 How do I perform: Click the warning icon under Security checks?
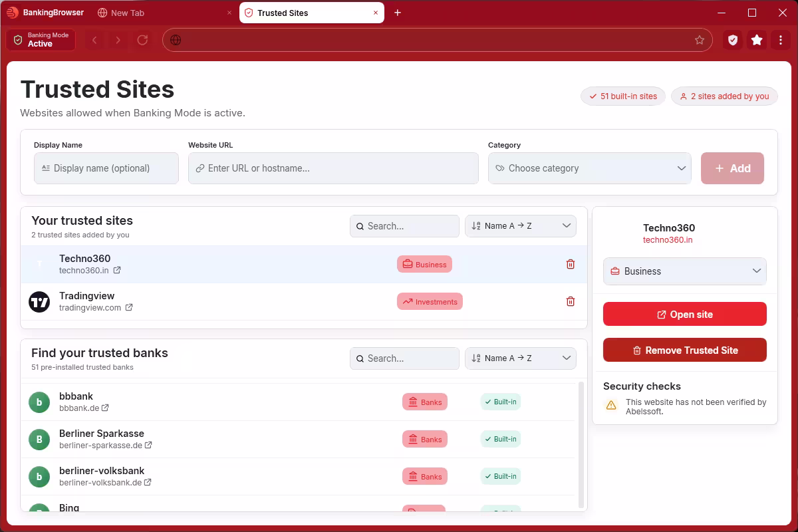(x=611, y=405)
